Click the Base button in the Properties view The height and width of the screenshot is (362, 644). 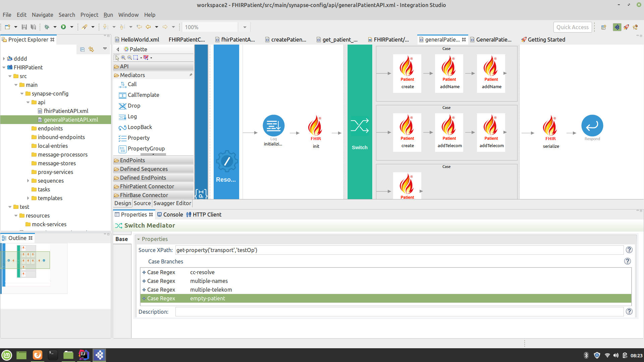click(121, 239)
